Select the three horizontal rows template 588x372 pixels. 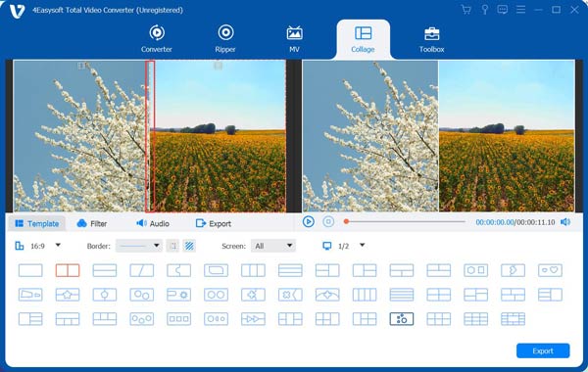[x=290, y=270]
